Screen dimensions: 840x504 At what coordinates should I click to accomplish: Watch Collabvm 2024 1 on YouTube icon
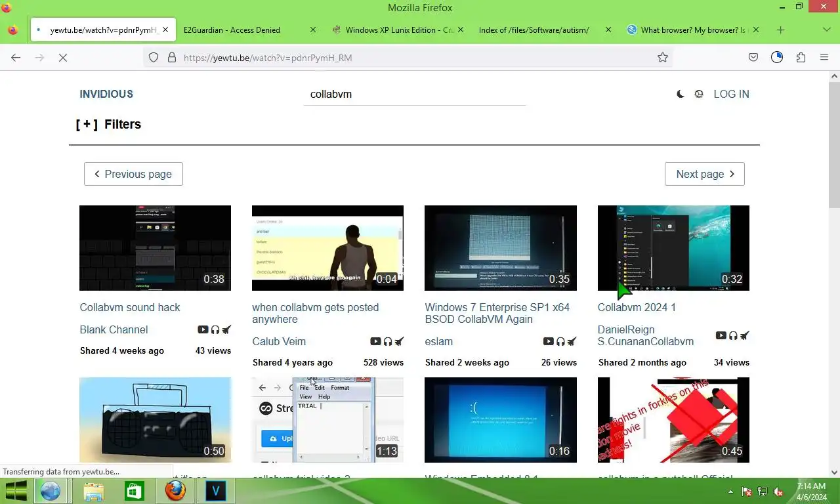pos(721,335)
